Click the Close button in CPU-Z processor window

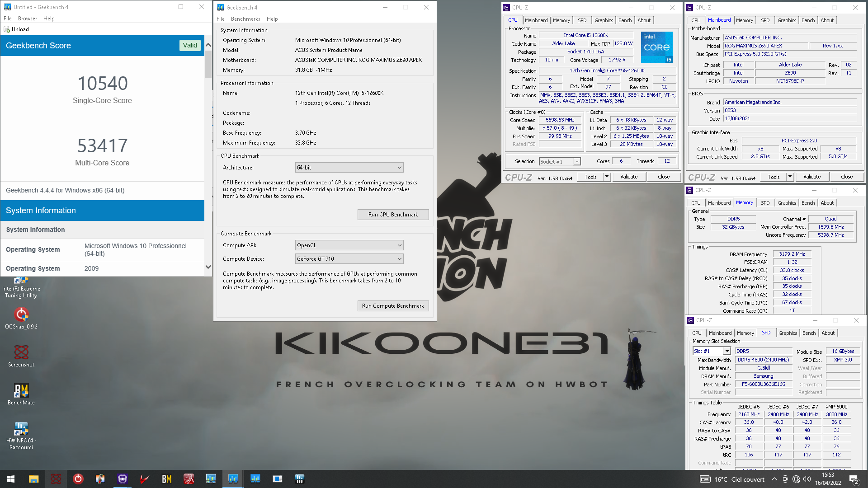(664, 177)
